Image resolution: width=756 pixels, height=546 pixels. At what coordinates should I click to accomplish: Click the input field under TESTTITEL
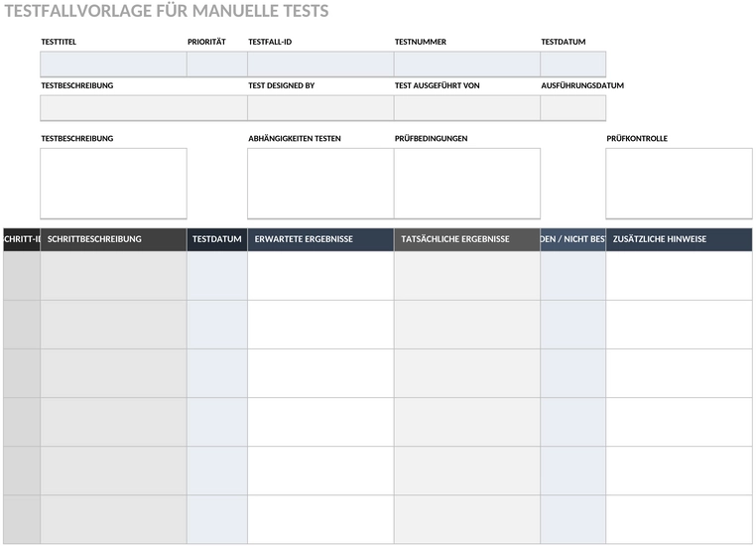[x=113, y=65]
